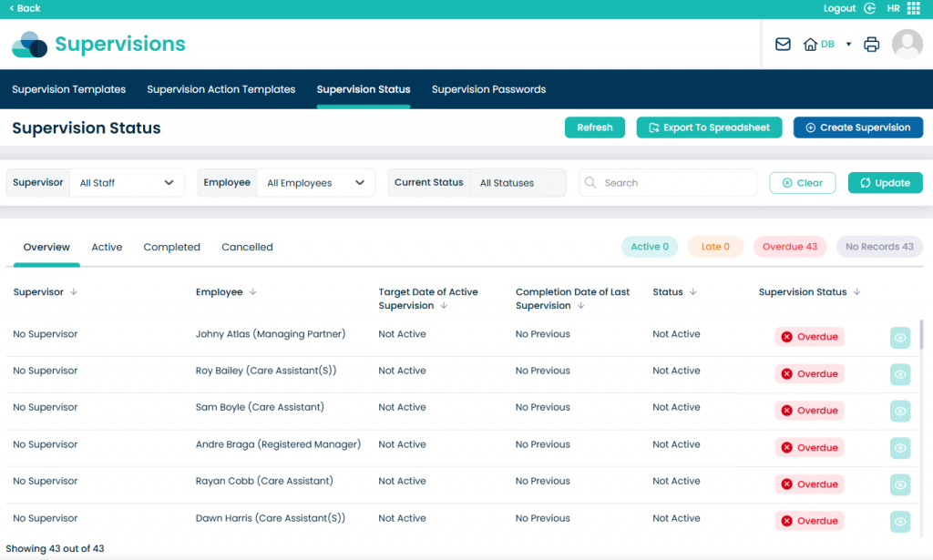View Johny Atlas record eye icon

click(x=900, y=337)
